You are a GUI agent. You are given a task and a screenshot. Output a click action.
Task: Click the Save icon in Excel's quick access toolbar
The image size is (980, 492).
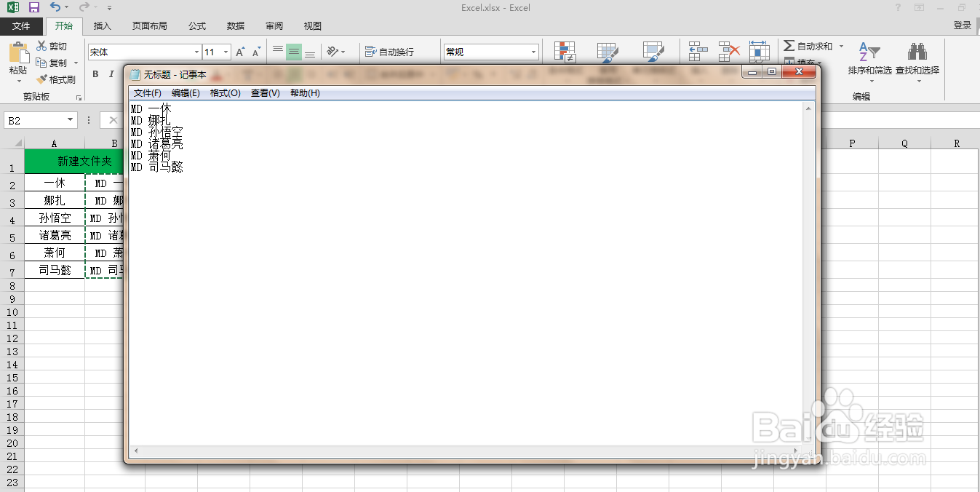pyautogui.click(x=34, y=7)
